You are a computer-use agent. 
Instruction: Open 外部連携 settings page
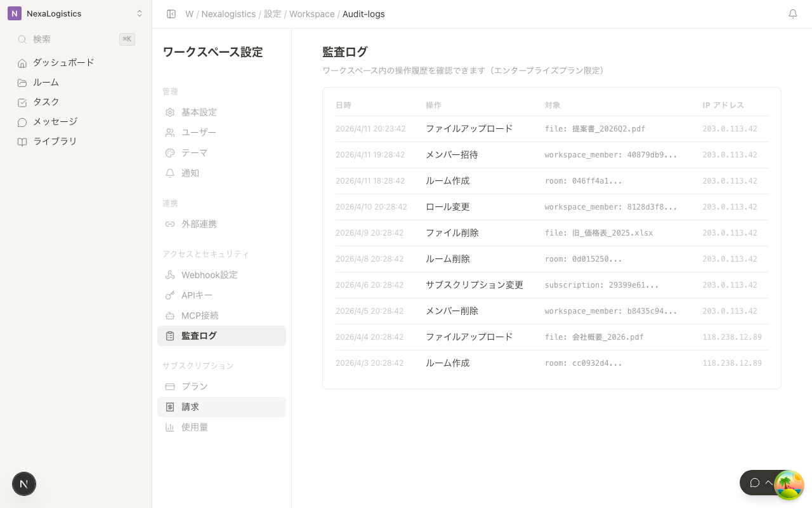221,224
